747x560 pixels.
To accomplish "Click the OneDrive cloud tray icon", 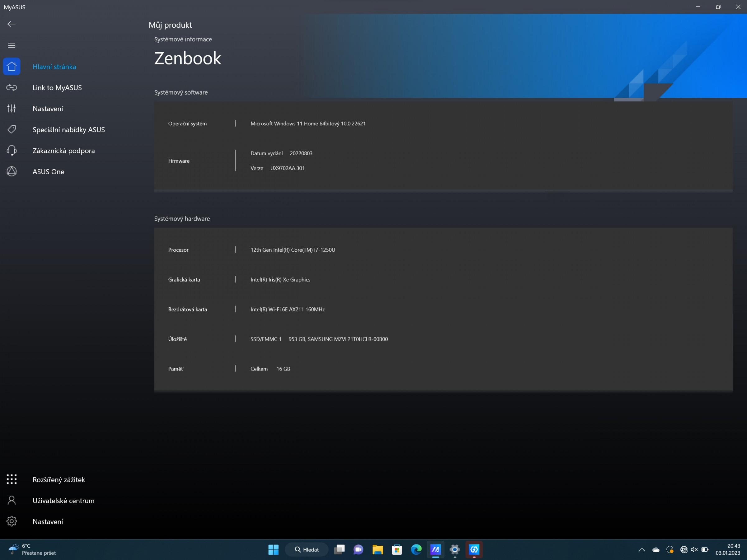I will pyautogui.click(x=656, y=549).
